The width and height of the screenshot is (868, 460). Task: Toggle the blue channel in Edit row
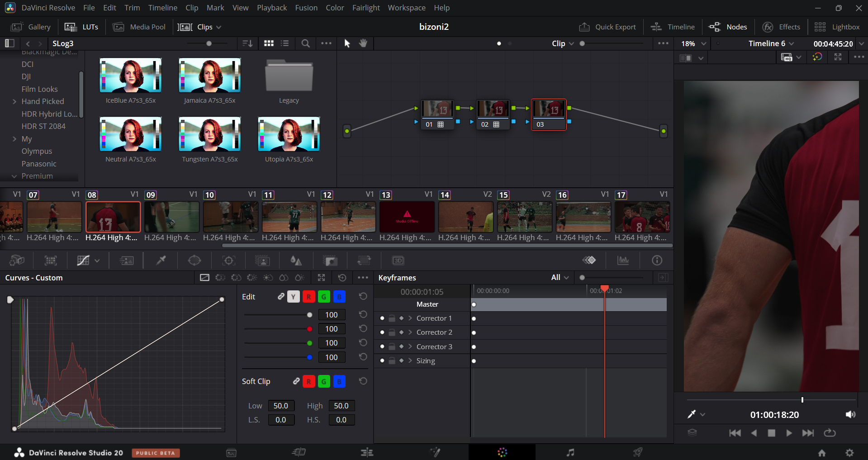coord(339,297)
